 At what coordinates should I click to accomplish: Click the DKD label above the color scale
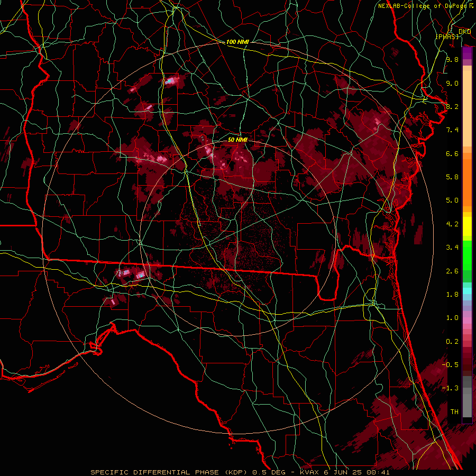(464, 32)
